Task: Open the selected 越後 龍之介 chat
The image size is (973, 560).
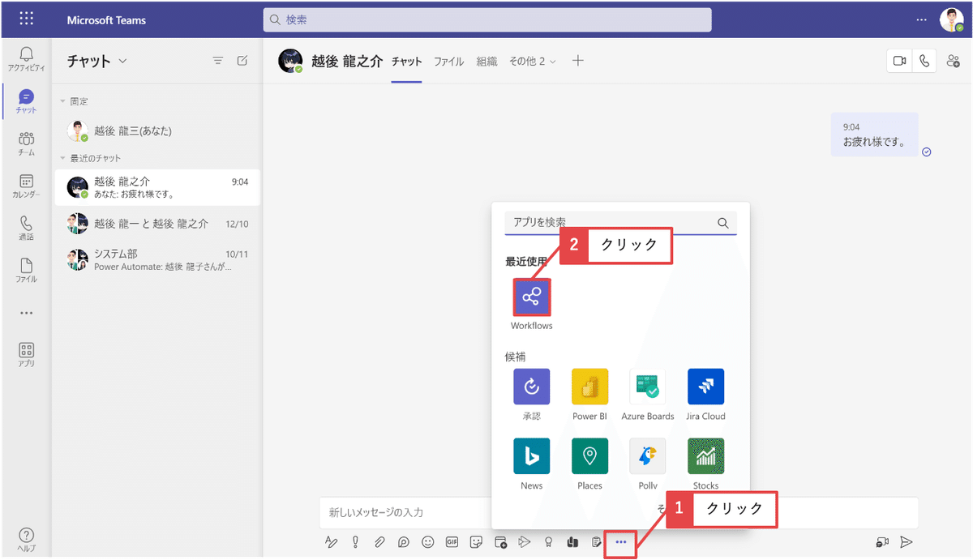Action: 156,187
